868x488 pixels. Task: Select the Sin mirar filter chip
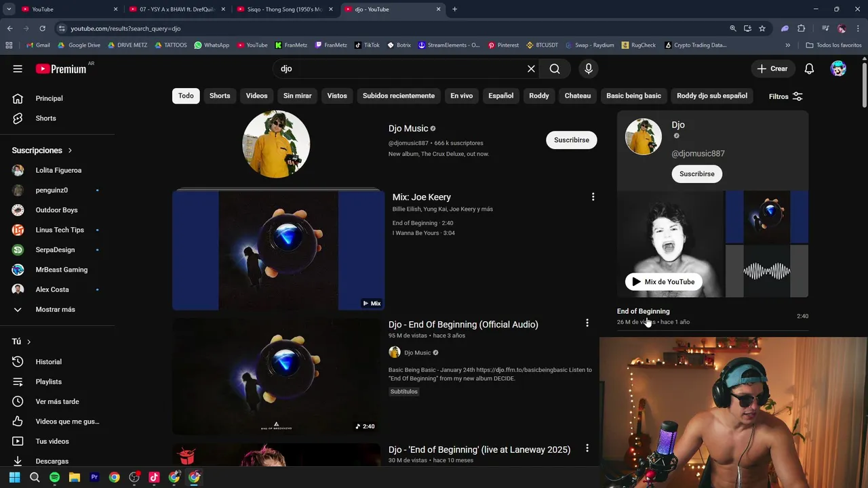(297, 96)
